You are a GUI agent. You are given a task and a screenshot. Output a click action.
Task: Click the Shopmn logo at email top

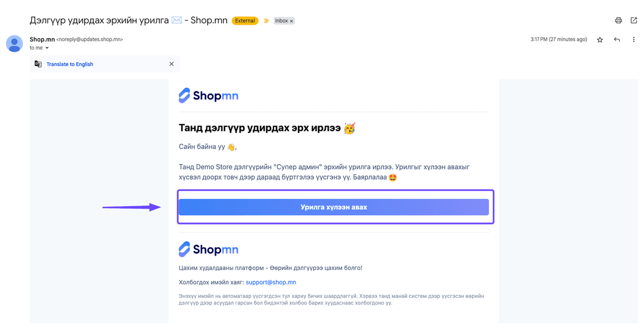[209, 95]
